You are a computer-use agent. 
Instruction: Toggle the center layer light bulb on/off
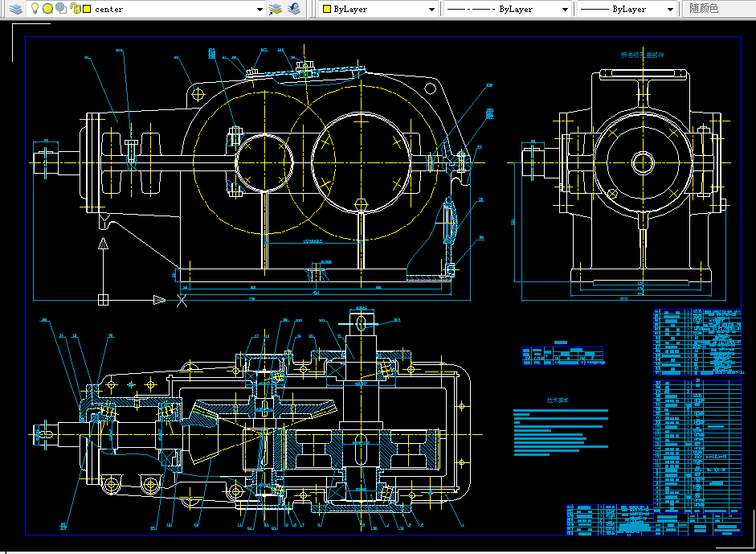(35, 8)
